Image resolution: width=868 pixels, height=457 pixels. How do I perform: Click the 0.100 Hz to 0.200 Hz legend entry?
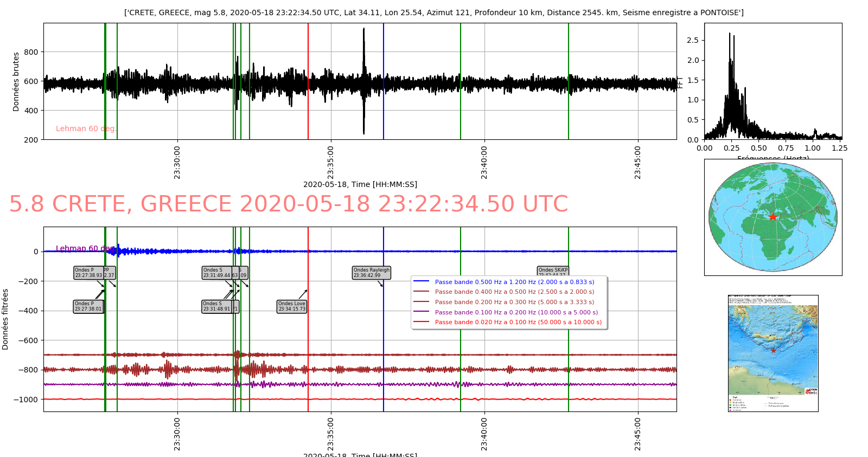(x=516, y=312)
